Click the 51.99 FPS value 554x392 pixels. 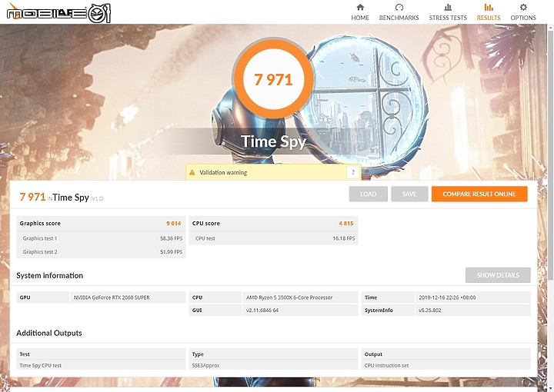171,252
